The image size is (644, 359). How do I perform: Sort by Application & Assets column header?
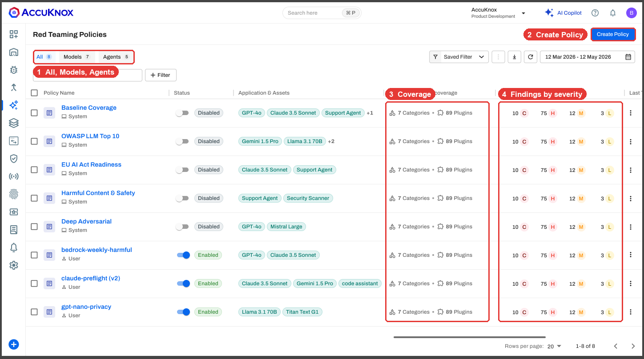coord(264,93)
